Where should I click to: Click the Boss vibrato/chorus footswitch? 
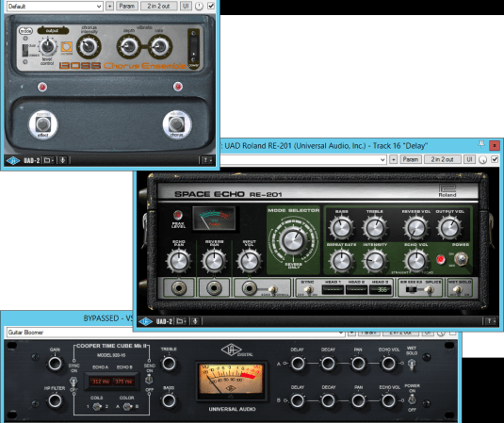[x=177, y=124]
